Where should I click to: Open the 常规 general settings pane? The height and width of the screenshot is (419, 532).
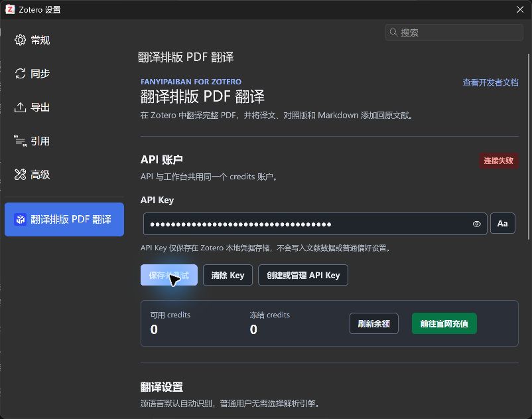[64, 40]
